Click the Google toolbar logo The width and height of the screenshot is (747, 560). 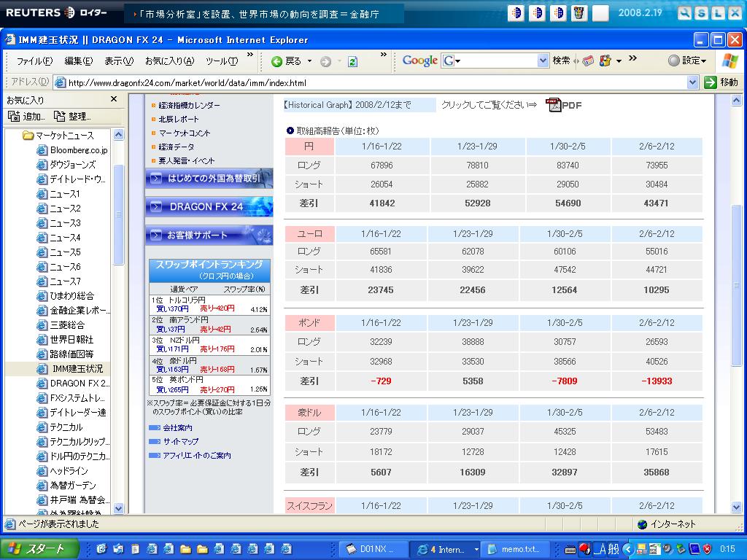[419, 61]
